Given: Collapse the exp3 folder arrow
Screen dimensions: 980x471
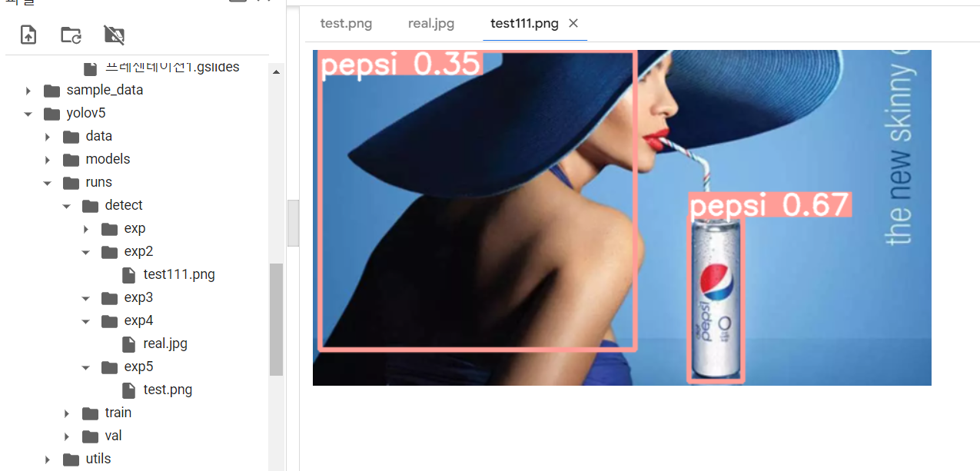Looking at the screenshot, I should coord(86,298).
